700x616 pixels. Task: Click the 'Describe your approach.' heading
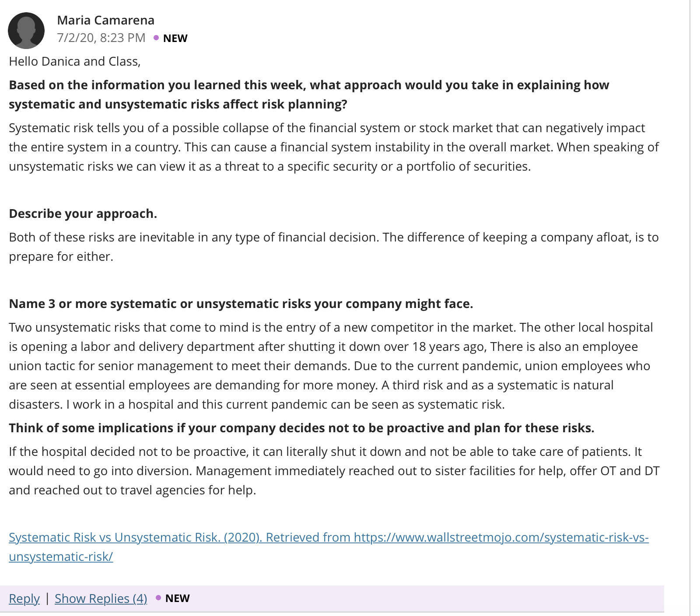[83, 213]
